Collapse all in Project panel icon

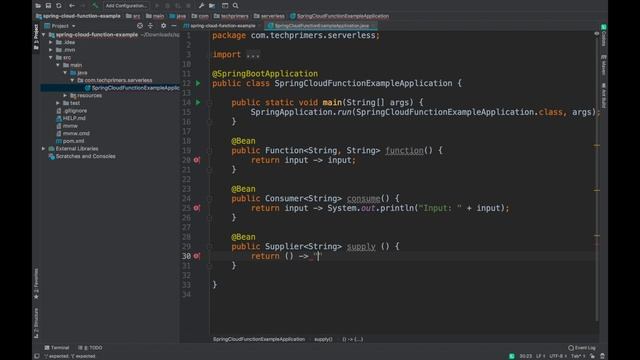click(151, 26)
